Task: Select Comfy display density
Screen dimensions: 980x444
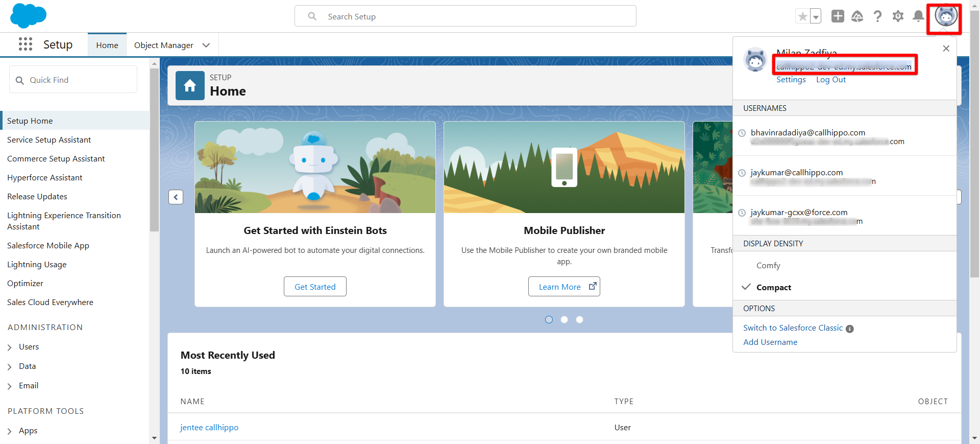Action: [x=768, y=265]
